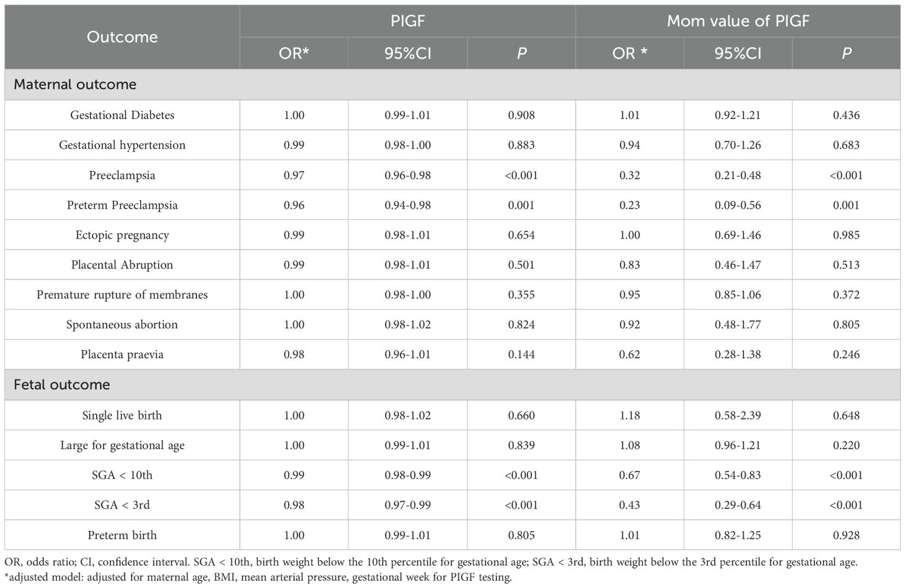Click the 0.21-0.48 confidence interval cell
This screenshot has width=905, height=588.
pos(737,175)
